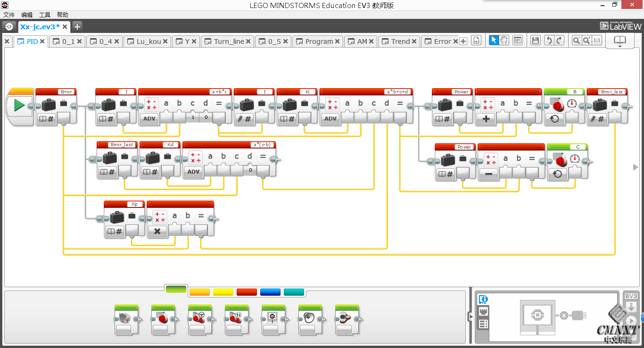Open the Port View tab
644x348 pixels.
483,311
